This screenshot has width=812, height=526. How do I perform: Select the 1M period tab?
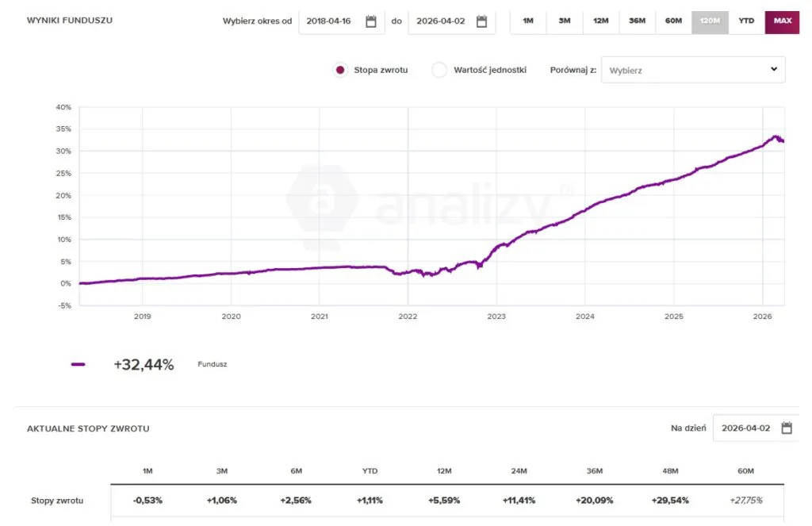(528, 21)
